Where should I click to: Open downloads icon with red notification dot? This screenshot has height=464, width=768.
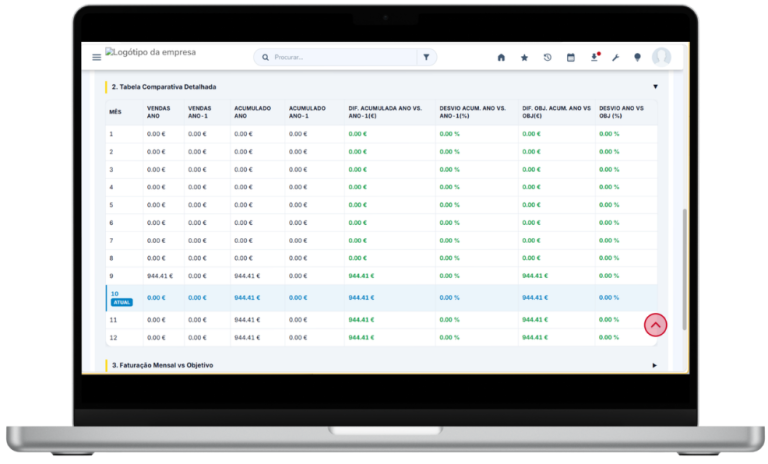(594, 57)
